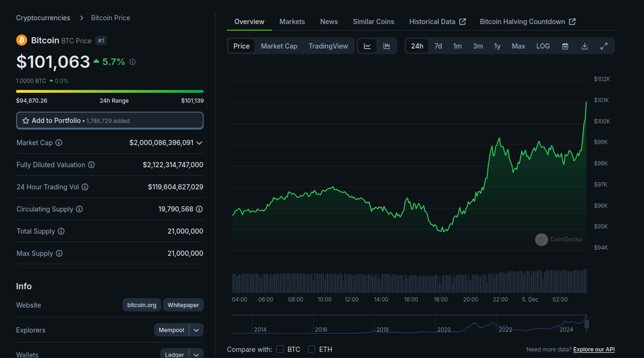Viewport: 644px width, 358px height.
Task: Click the #1 rank badge
Action: pos(101,41)
